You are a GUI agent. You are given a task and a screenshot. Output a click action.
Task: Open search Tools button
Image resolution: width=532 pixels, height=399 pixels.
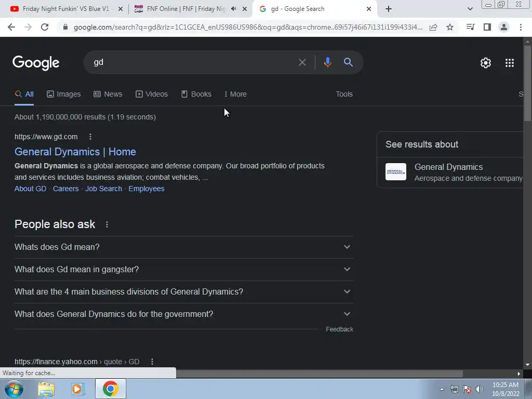point(344,95)
